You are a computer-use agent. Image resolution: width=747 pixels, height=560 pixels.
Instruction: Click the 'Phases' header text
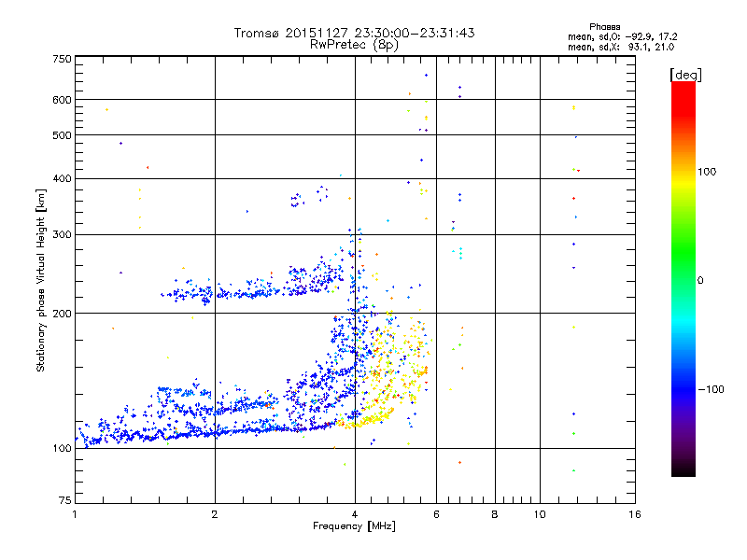(604, 27)
